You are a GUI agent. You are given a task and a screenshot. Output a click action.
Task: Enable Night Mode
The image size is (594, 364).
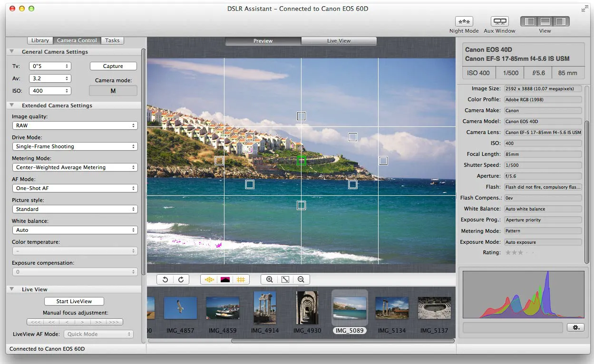coord(464,21)
